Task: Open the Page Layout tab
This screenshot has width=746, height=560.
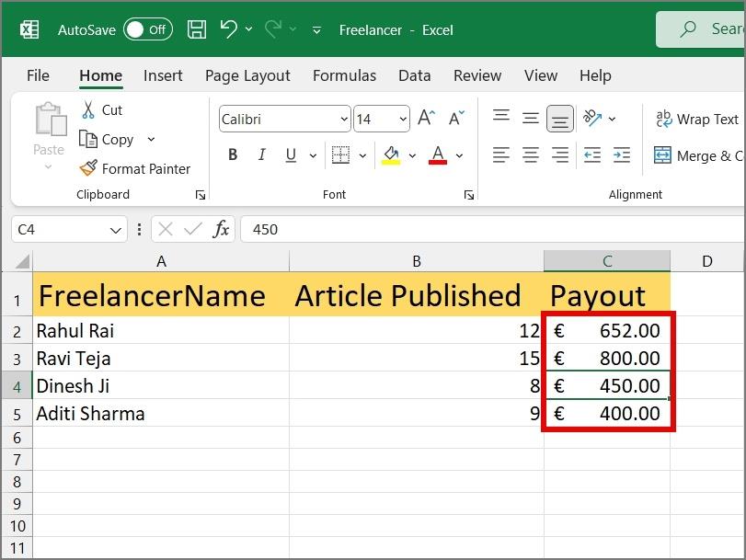Action: (x=247, y=75)
